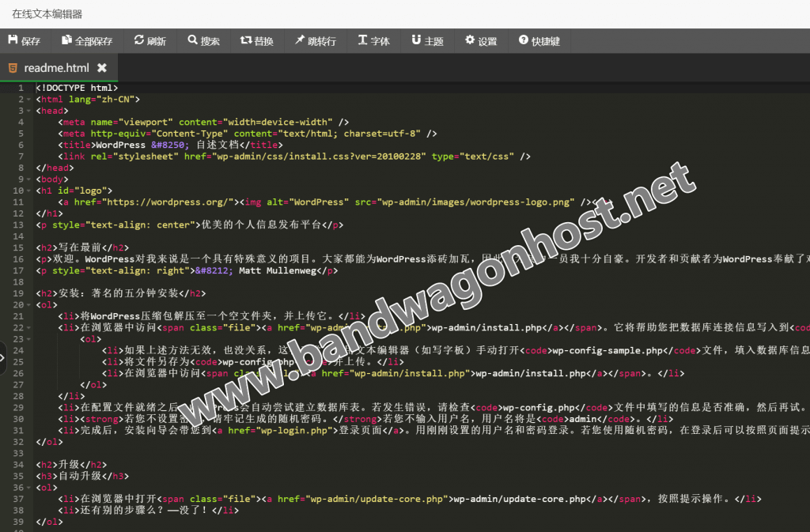Click line number 14 in the gutter
810x532 pixels.
point(18,236)
